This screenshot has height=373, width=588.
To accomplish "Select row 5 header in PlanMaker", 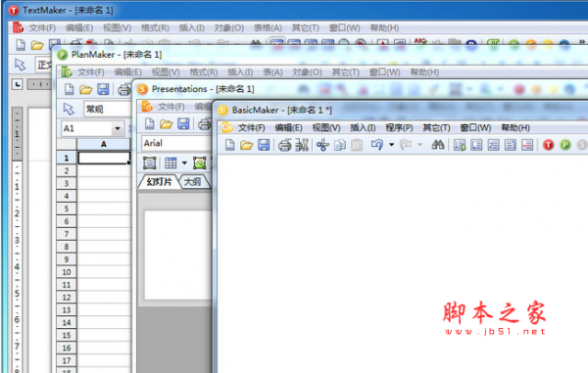I will point(67,209).
